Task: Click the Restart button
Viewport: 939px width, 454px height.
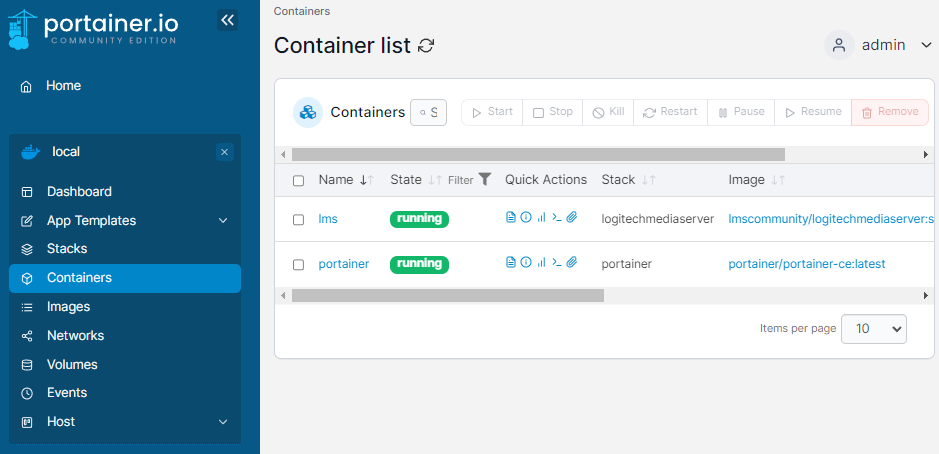Action: pos(670,112)
